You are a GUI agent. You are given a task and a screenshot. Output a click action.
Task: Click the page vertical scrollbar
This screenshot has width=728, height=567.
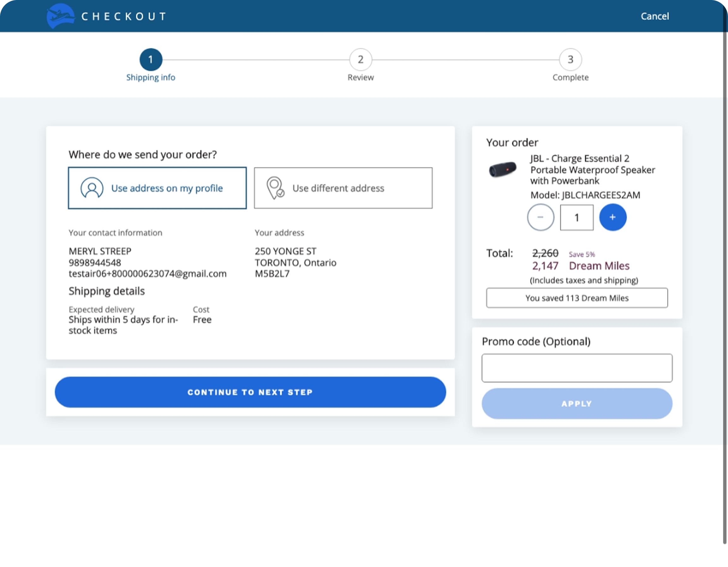tap(725, 266)
